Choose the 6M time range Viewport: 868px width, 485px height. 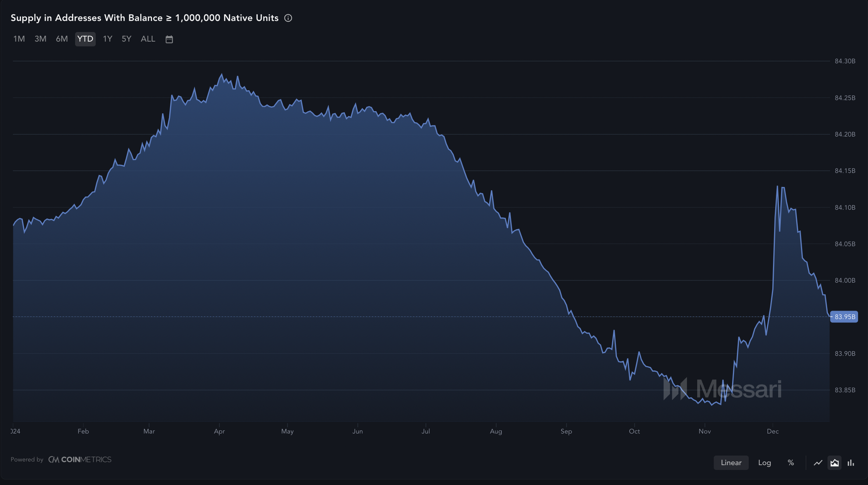tap(62, 39)
